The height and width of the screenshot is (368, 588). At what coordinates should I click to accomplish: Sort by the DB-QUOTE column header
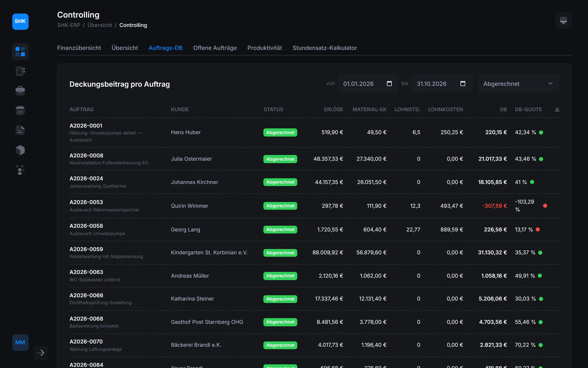[x=528, y=110]
